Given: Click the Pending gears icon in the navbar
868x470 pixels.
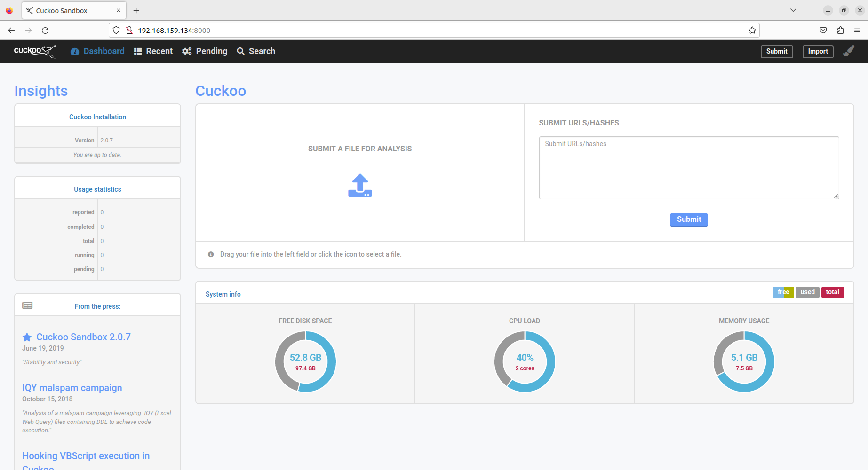Looking at the screenshot, I should point(187,51).
